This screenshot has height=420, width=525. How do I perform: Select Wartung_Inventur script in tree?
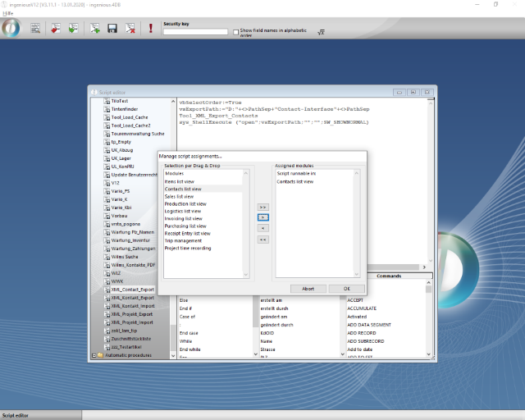(x=130, y=240)
